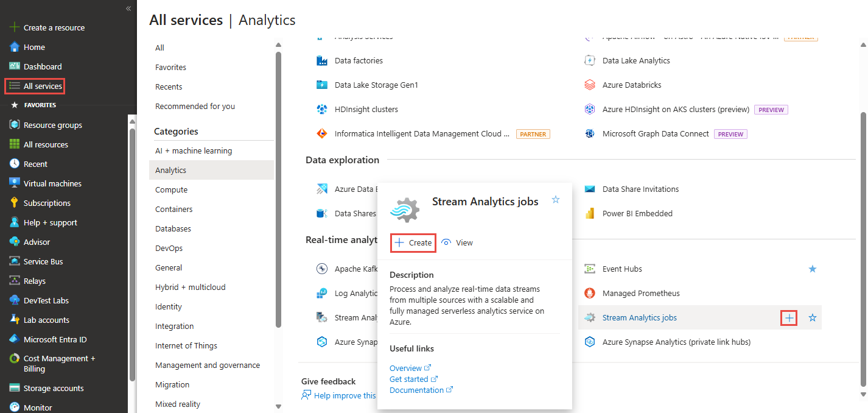Open the Overview useful link
This screenshot has width=868, height=413.
point(410,368)
